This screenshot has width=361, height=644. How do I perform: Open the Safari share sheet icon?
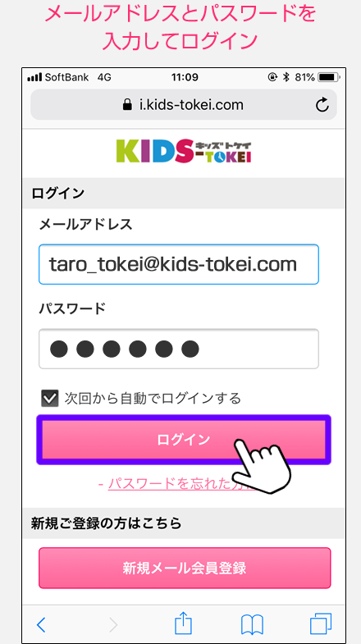click(x=184, y=623)
